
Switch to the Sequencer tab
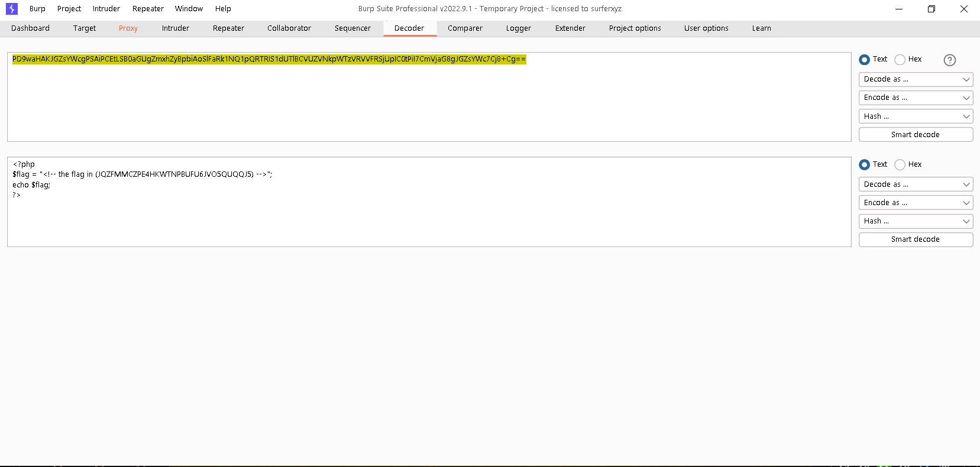352,28
